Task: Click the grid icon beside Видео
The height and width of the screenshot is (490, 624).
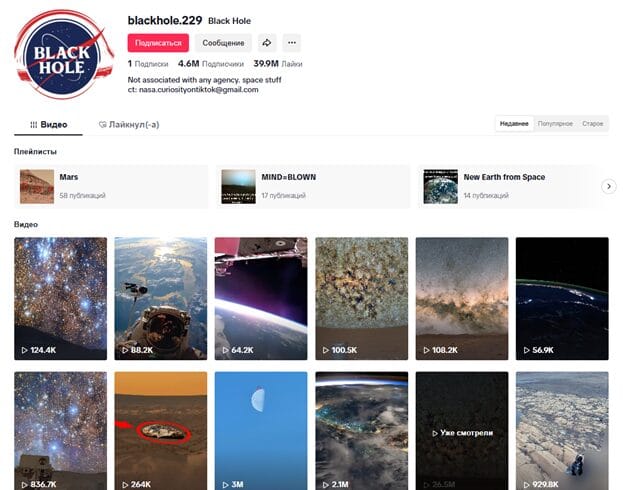Action: pyautogui.click(x=34, y=125)
